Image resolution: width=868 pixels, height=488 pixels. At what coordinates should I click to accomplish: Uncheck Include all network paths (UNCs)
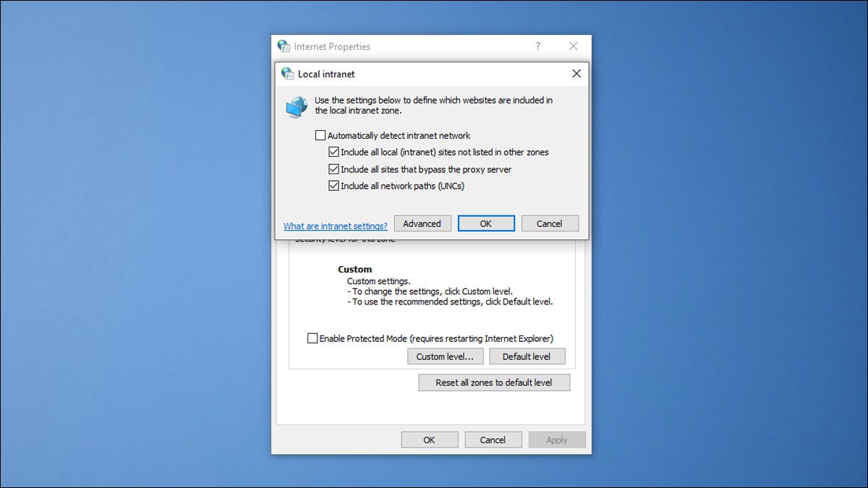[333, 186]
